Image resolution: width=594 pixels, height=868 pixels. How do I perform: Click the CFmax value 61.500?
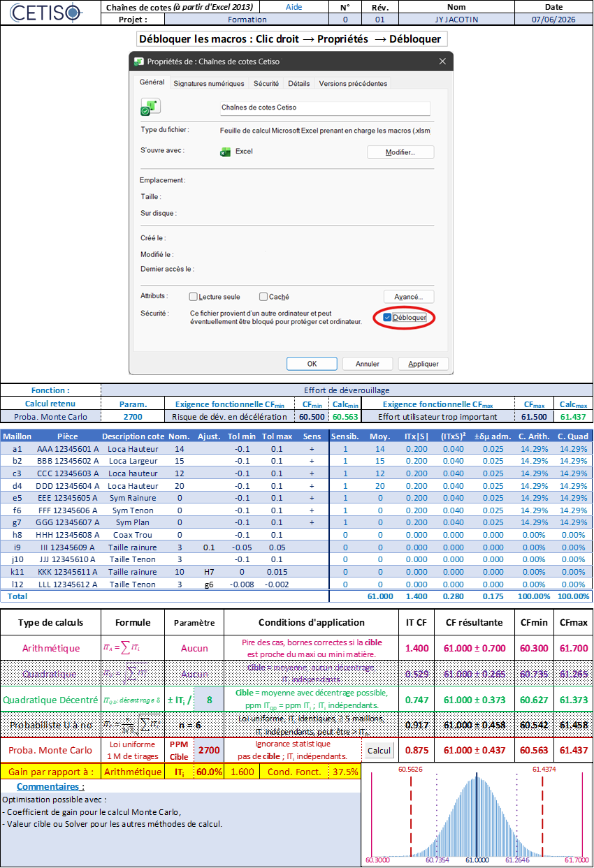click(534, 417)
